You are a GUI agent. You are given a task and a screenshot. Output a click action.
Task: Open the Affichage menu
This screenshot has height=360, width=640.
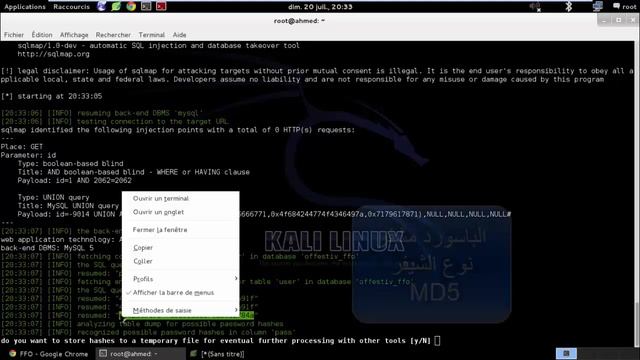click(74, 35)
